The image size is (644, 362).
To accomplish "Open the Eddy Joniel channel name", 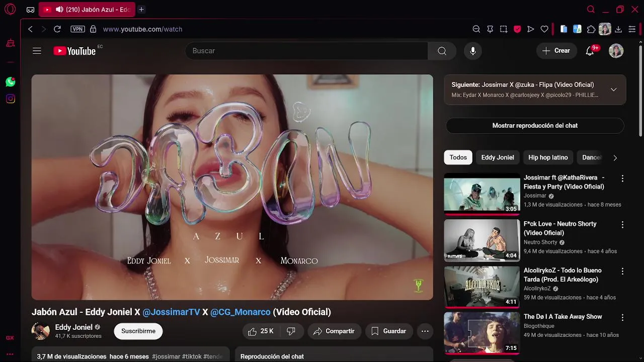I will coord(74,327).
